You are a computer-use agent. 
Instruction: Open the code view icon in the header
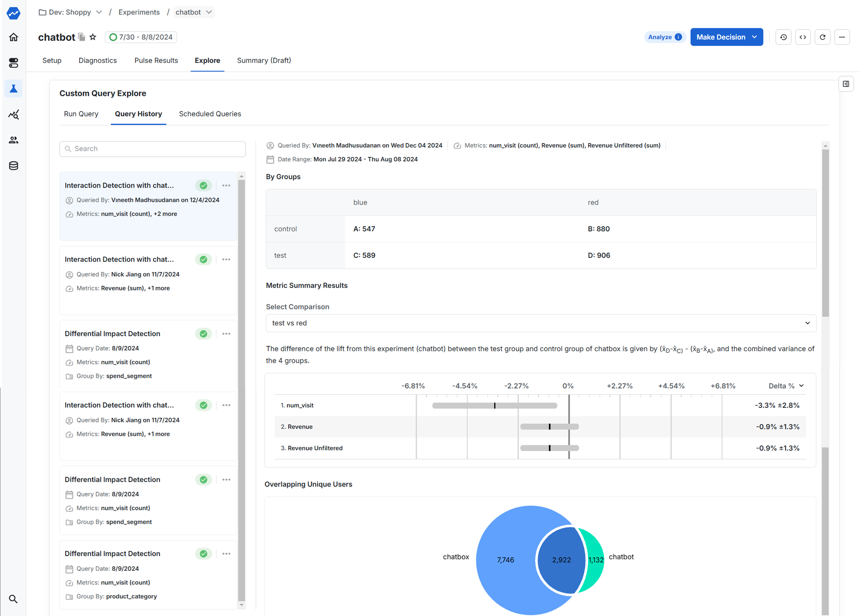pyautogui.click(x=803, y=37)
